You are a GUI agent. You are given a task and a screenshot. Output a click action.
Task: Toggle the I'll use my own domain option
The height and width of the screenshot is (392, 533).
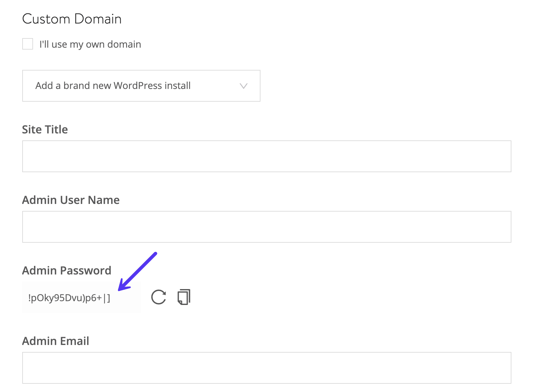point(27,44)
